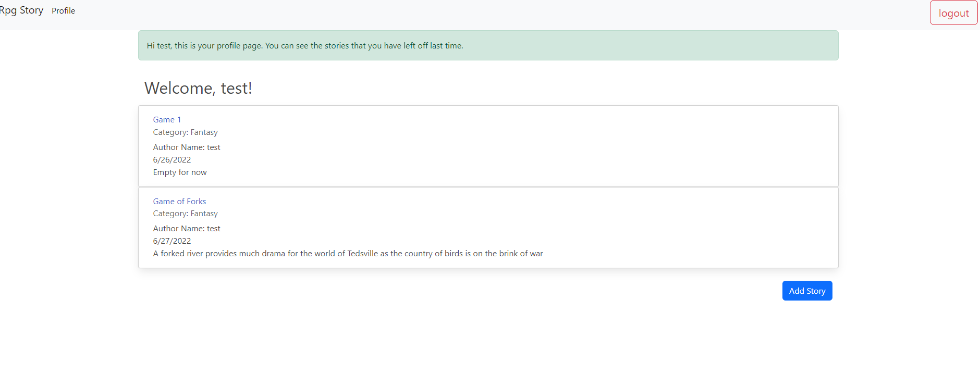Click the forked river story description

coord(348,254)
